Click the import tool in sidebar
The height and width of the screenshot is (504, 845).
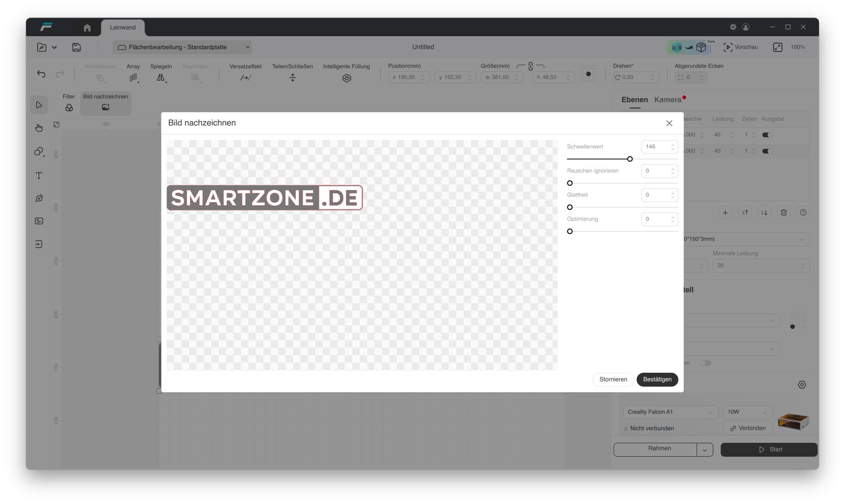click(x=39, y=244)
